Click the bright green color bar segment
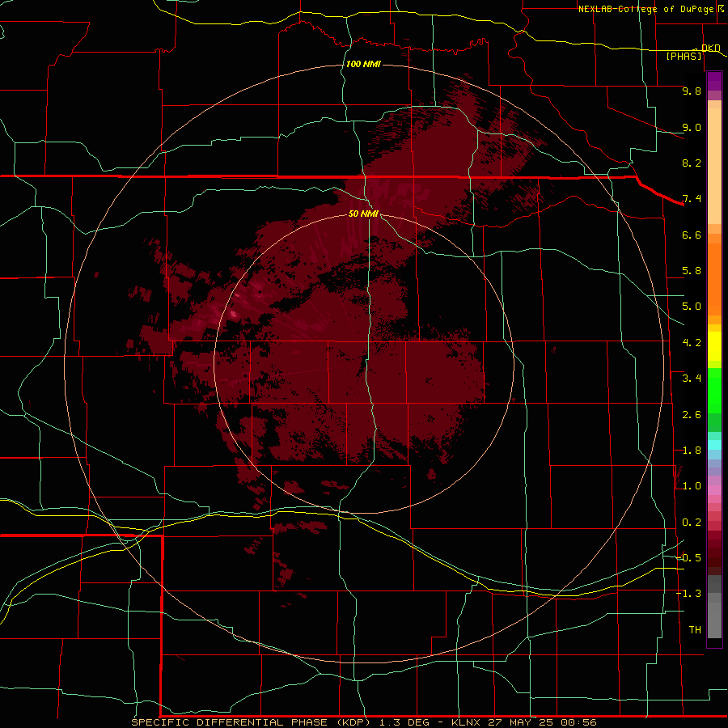The height and width of the screenshot is (728, 728). (714, 391)
